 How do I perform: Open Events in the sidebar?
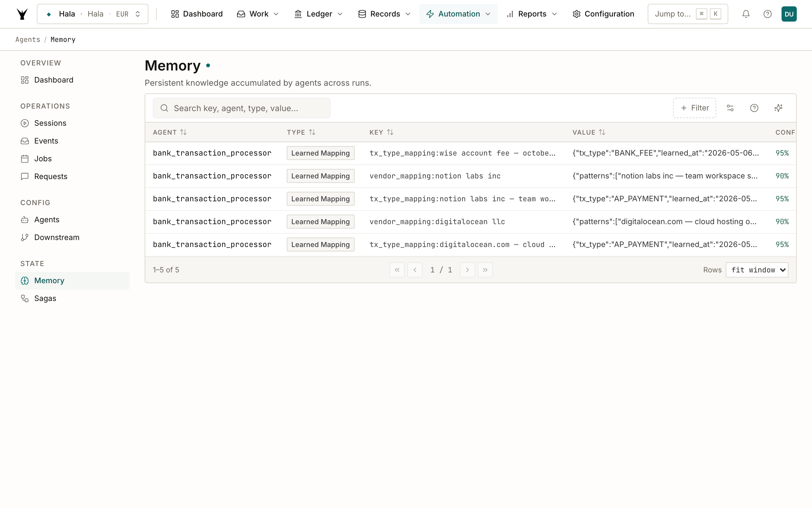[x=72, y=141]
